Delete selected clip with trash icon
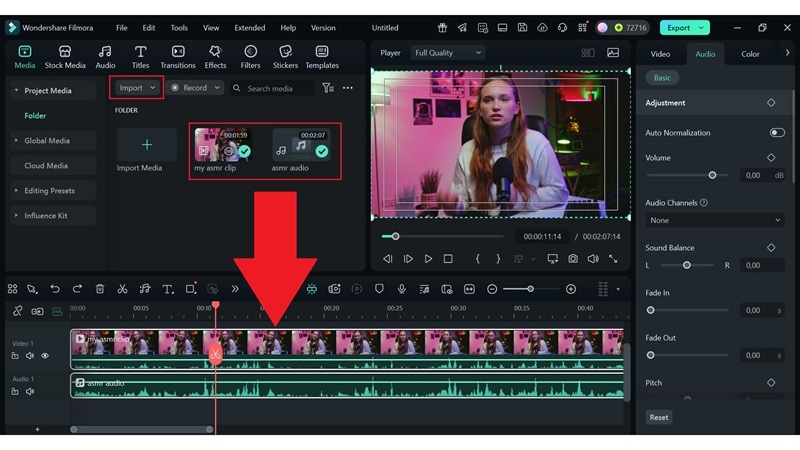Viewport: 800px width, 450px height. (100, 289)
